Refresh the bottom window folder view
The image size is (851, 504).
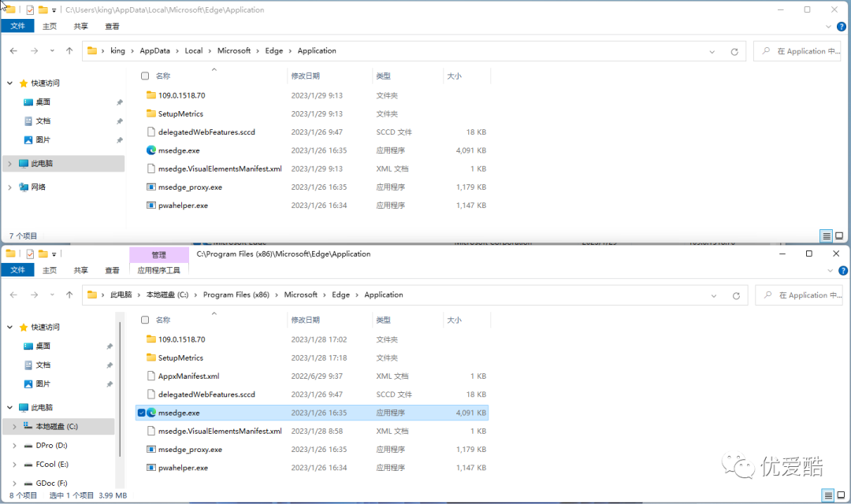click(736, 295)
